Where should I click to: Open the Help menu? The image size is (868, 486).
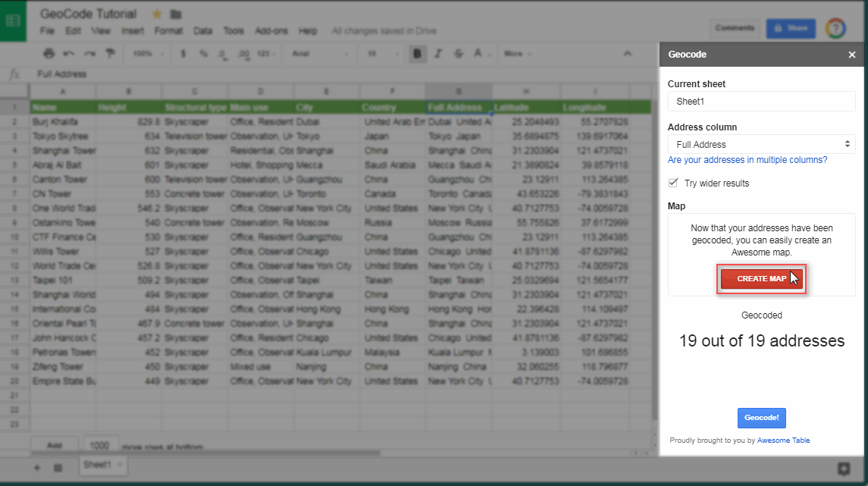tap(308, 31)
